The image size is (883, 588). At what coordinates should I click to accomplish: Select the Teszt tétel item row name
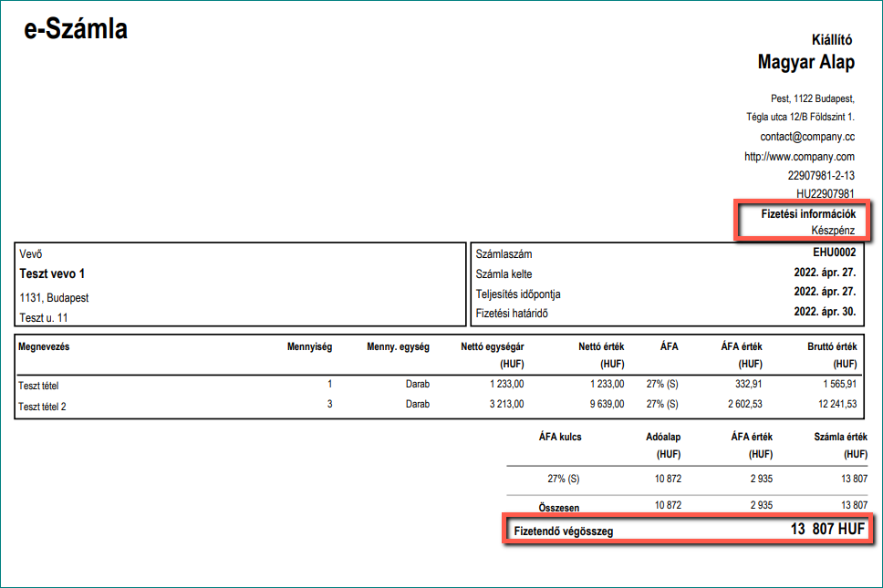[38, 386]
